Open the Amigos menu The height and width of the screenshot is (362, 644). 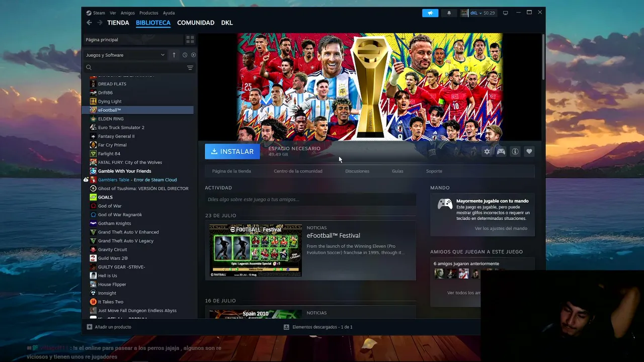pyautogui.click(x=128, y=13)
